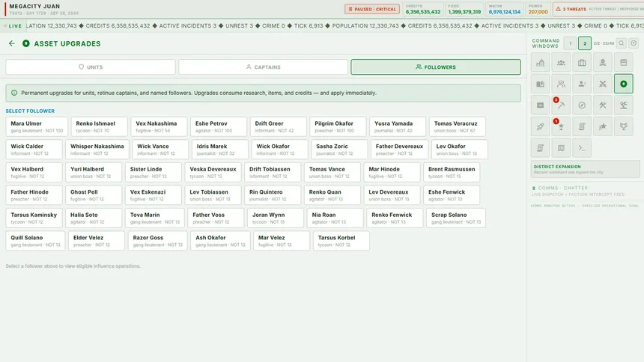Open the skull and crossbones command window icon
The height and width of the screenshot is (362, 644).
(603, 63)
